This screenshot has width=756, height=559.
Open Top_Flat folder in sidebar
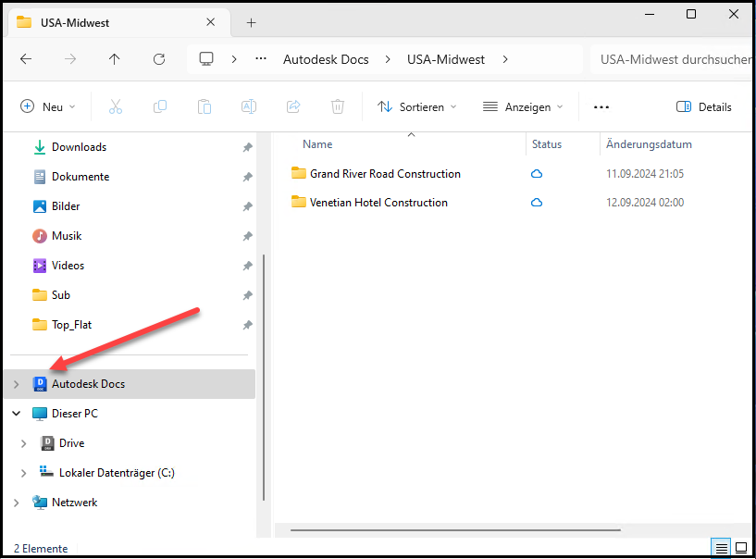pyautogui.click(x=71, y=325)
